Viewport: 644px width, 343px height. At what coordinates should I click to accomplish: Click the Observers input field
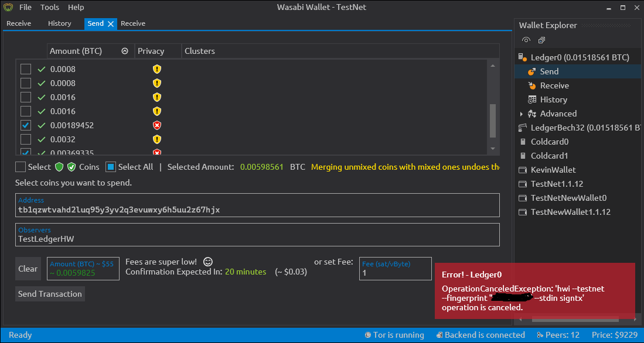pos(257,235)
